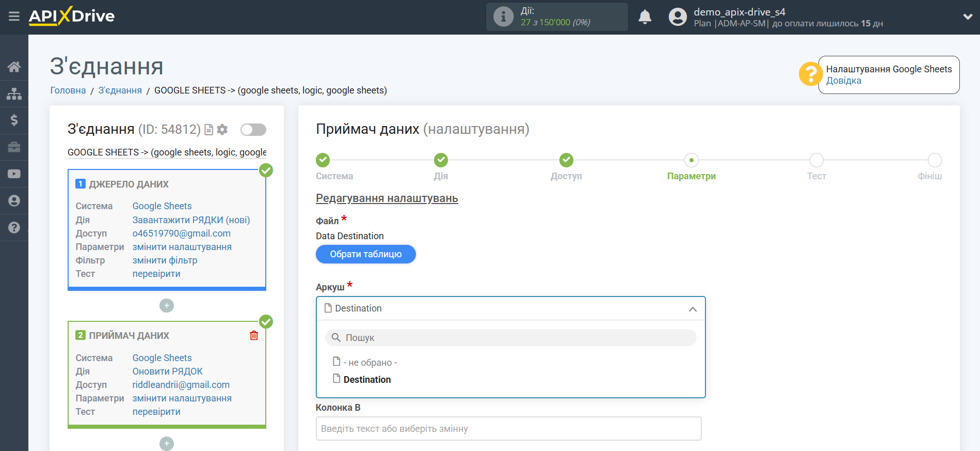980x451 pixels.
Task: Click the Пошук search field
Action: (510, 338)
